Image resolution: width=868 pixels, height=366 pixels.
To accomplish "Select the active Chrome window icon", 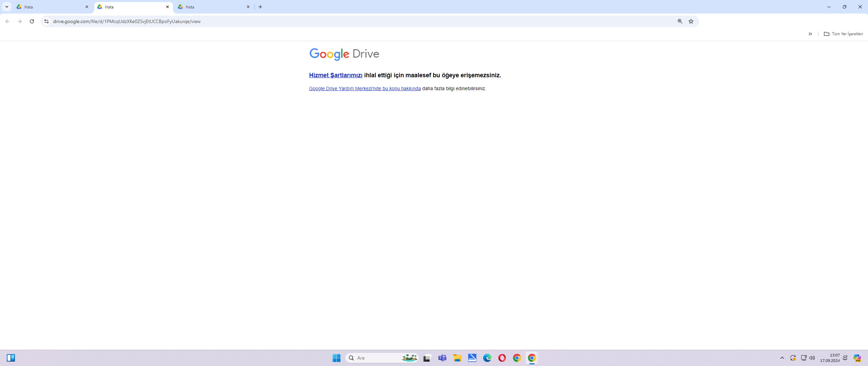I will pyautogui.click(x=532, y=358).
